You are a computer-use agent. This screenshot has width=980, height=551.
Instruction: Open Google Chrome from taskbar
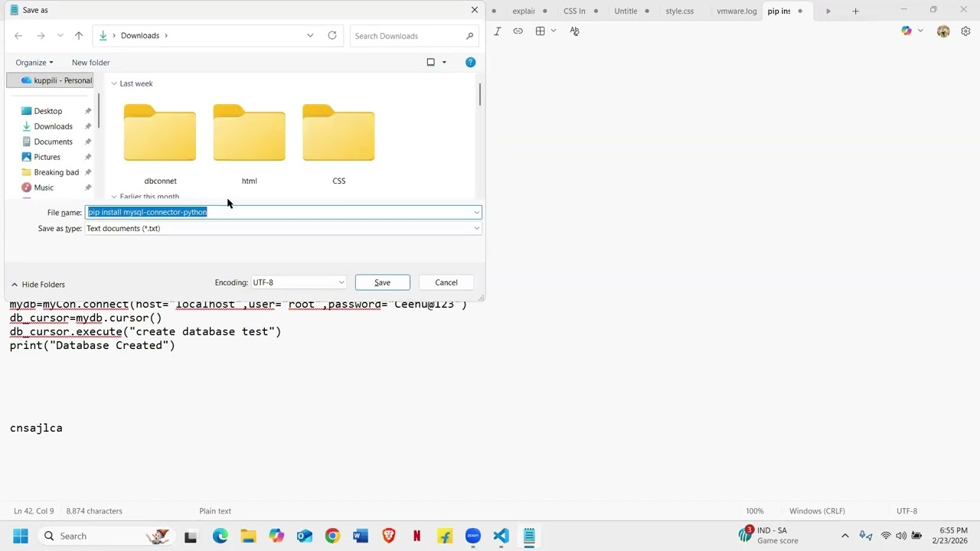click(x=332, y=536)
